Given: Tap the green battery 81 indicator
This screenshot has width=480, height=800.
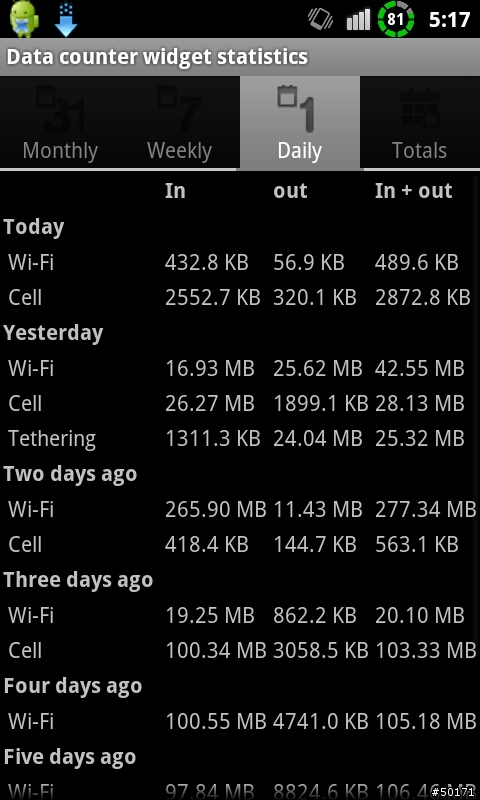Looking at the screenshot, I should [x=396, y=19].
